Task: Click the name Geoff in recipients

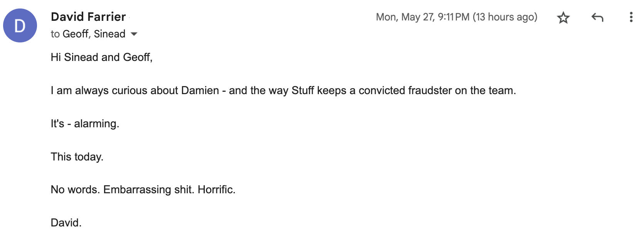Action: [x=76, y=34]
